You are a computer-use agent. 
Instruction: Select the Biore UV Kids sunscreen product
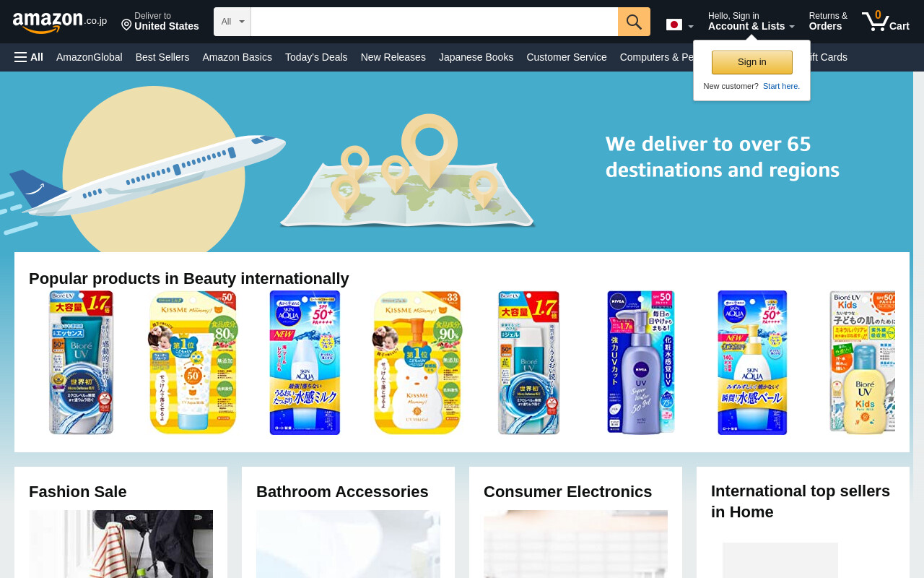[x=863, y=363]
